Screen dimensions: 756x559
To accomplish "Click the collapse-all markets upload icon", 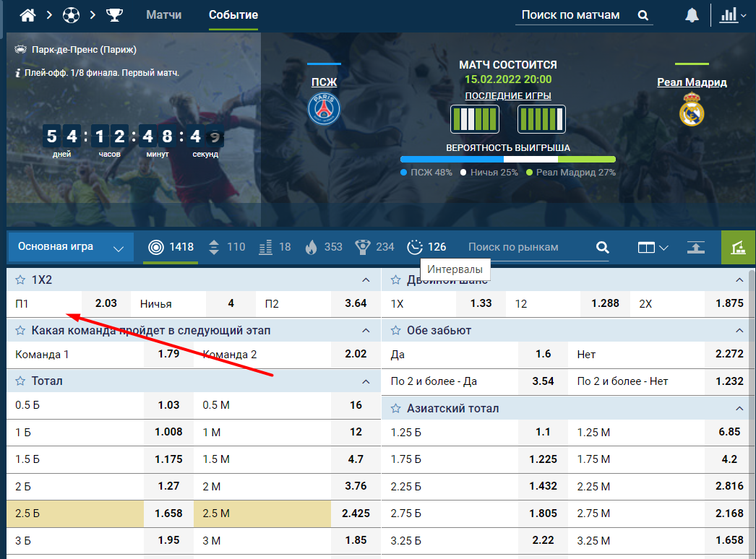I will [x=696, y=247].
